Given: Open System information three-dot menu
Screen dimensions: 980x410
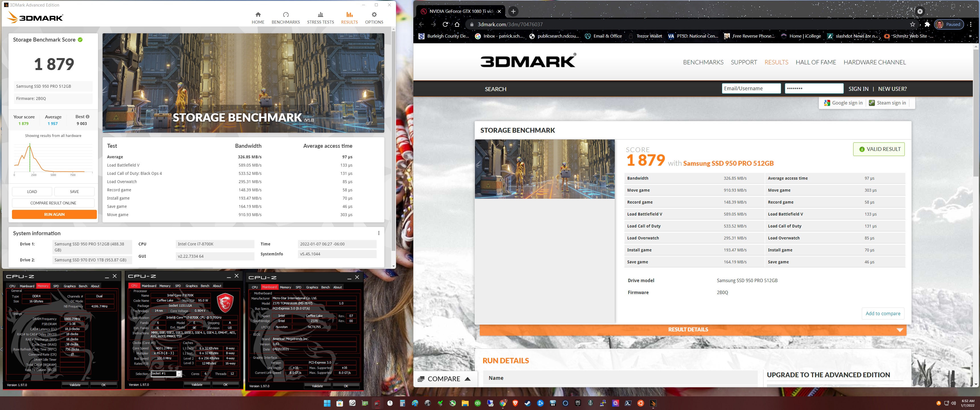Looking at the screenshot, I should click(379, 233).
